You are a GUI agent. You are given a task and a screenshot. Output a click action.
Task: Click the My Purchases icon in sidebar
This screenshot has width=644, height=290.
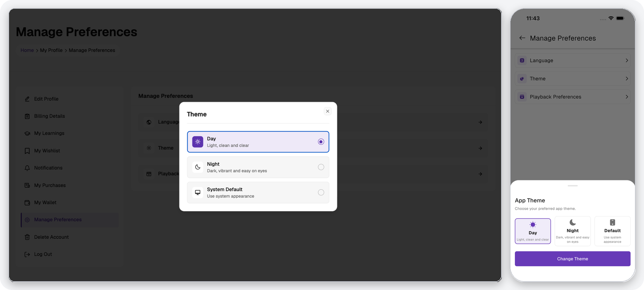point(27,185)
